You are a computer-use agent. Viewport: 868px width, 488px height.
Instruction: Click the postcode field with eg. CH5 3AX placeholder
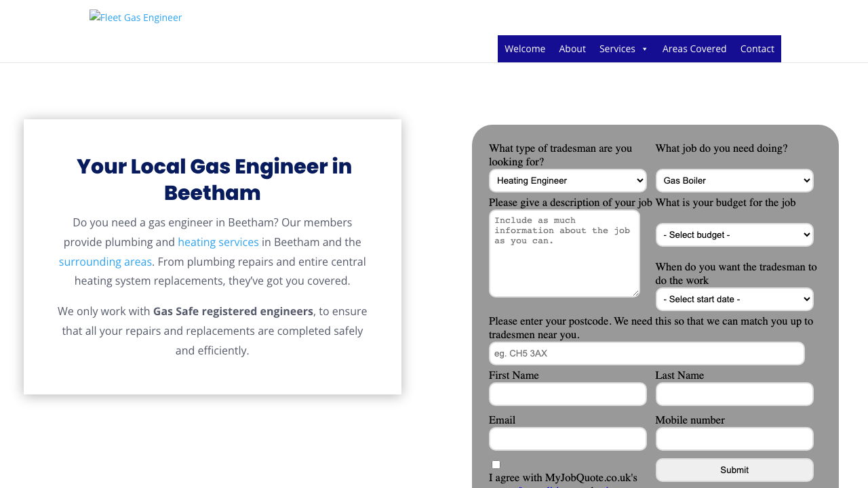(x=646, y=353)
